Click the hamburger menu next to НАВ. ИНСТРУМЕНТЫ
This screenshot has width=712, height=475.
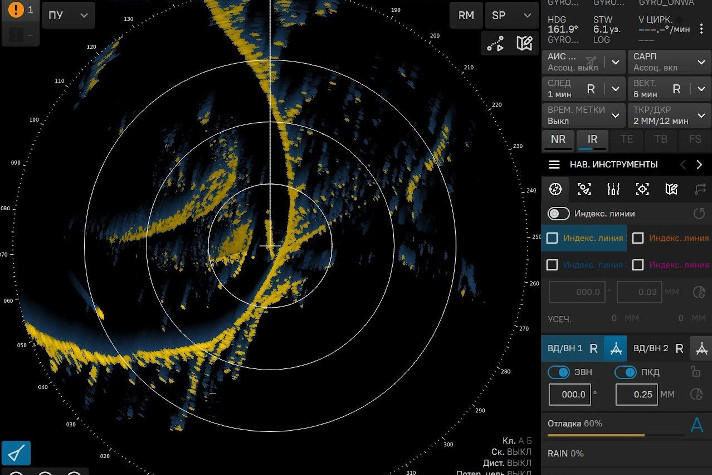click(554, 164)
